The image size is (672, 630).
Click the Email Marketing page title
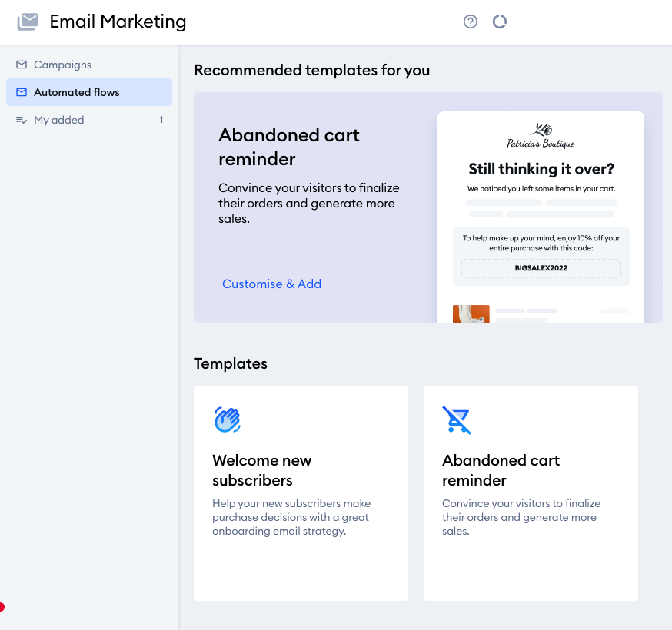click(118, 22)
